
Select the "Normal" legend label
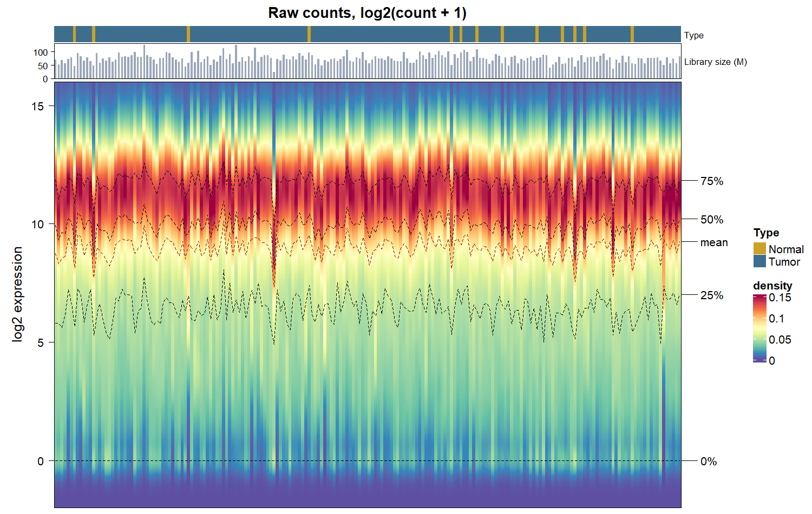pyautogui.click(x=786, y=249)
